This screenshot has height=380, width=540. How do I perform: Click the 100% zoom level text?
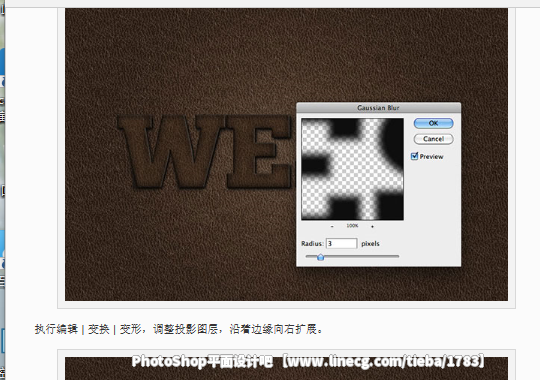coord(352,226)
